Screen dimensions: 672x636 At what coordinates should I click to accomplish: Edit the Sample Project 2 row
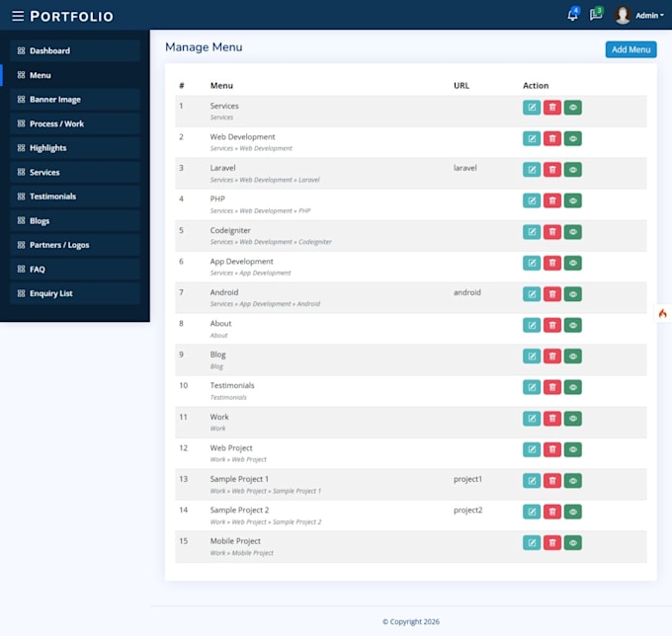532,512
